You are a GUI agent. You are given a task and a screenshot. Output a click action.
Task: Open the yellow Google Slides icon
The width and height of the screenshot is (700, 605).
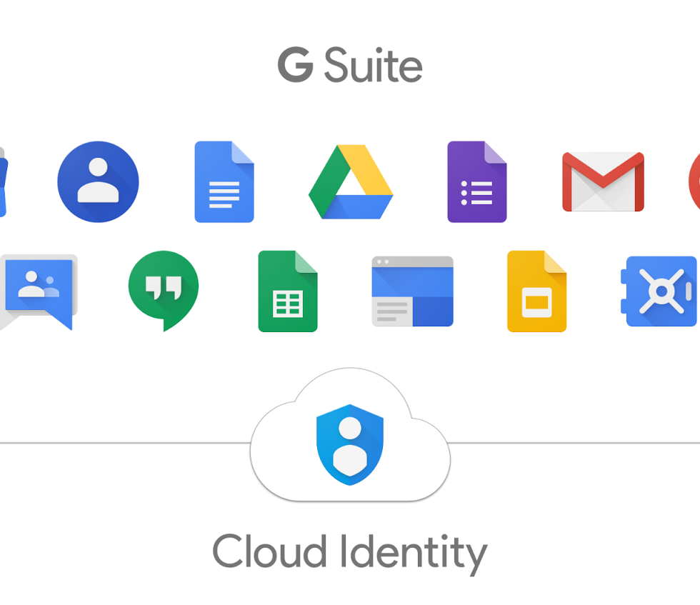(536, 291)
